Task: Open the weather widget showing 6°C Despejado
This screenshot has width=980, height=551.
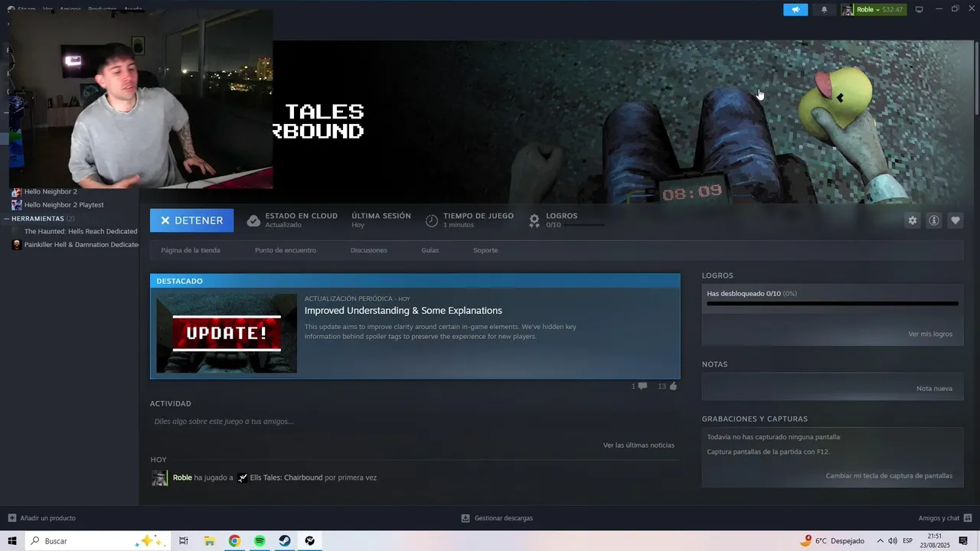Action: pos(831,541)
